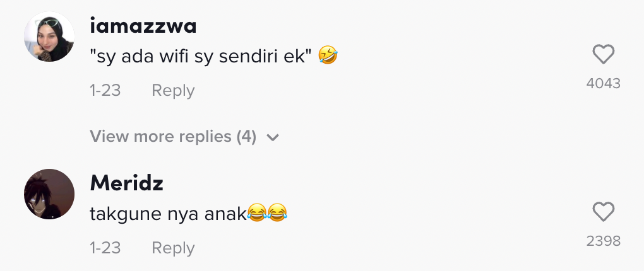Screen dimensions: 644x271
Task: Open Meridz's avatar image
Action: point(49,194)
